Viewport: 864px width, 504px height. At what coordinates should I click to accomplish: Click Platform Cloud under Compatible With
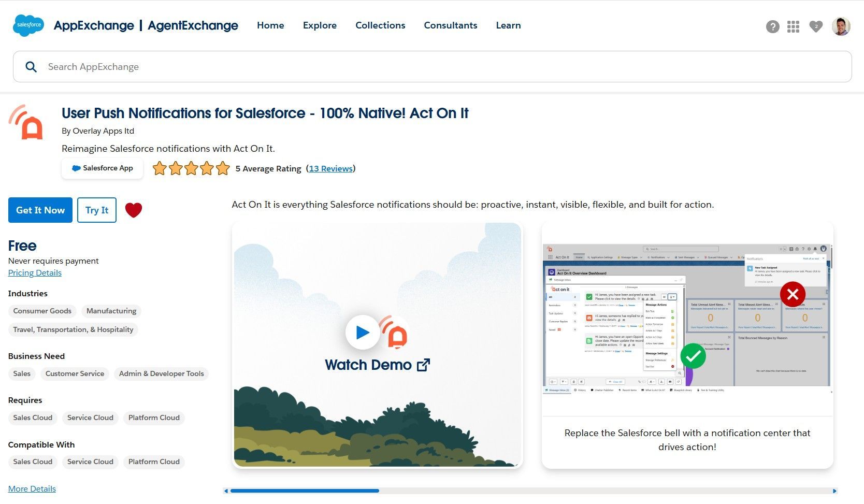[x=154, y=462]
